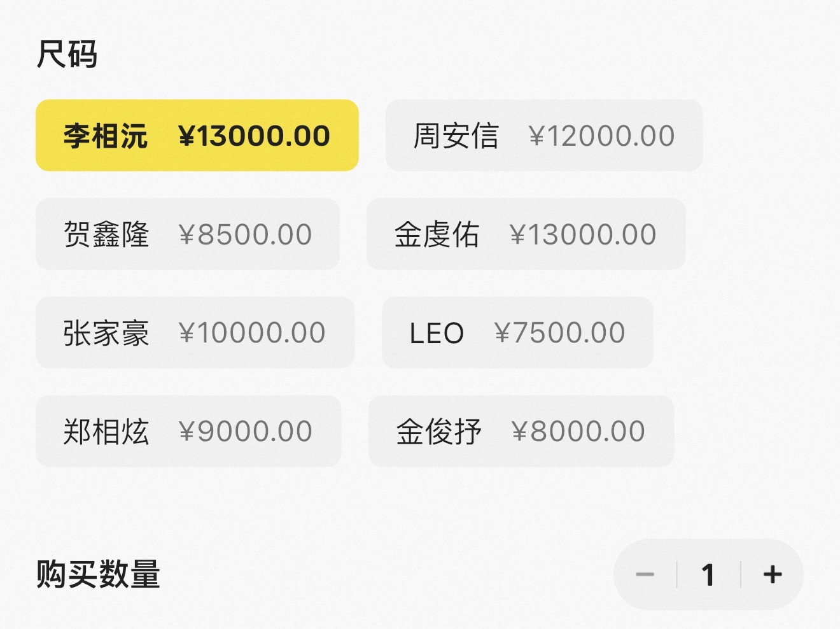
Task: Tap the ¥12000.00 price text
Action: [x=602, y=136]
